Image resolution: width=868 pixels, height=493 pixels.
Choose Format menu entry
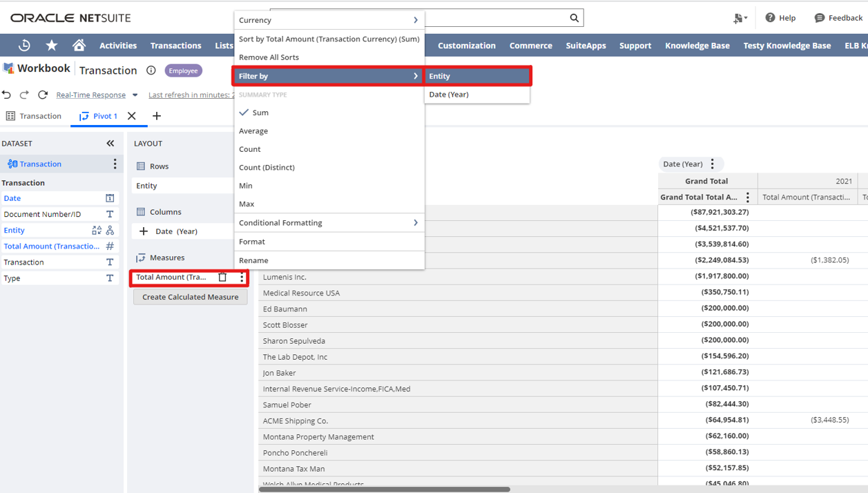329,242
